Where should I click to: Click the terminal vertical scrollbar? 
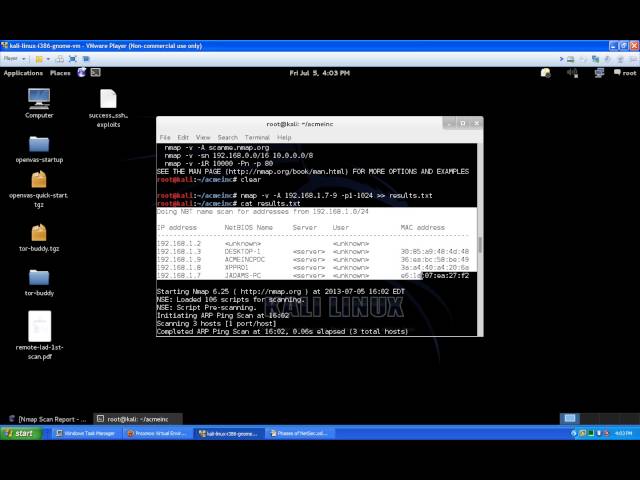[480, 240]
